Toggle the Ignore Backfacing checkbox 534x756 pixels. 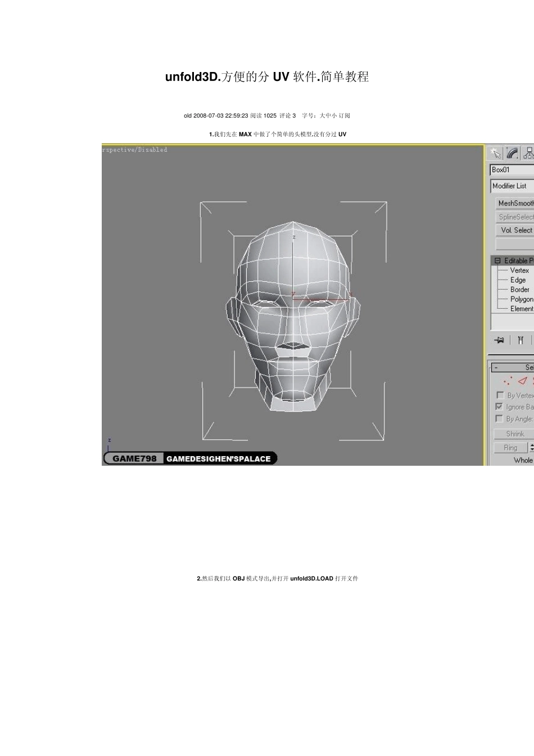click(x=499, y=406)
